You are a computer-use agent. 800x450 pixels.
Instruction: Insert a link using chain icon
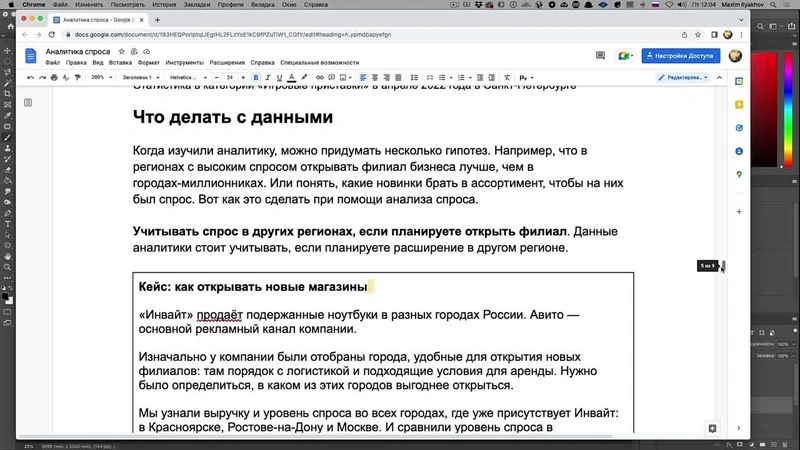click(x=320, y=78)
